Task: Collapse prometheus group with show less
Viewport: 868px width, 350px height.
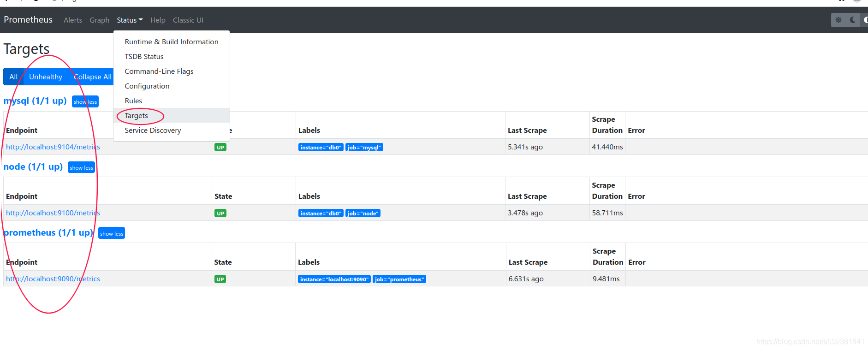Action: tap(112, 233)
